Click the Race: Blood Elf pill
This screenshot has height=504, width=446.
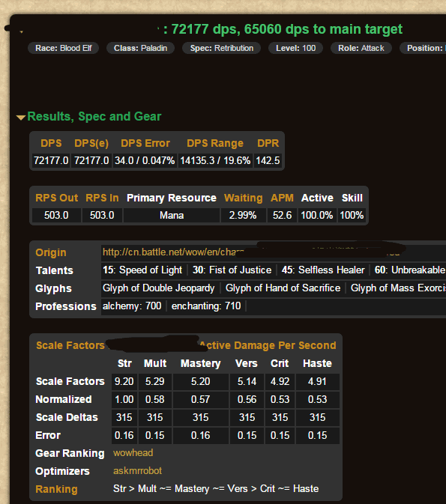64,48
